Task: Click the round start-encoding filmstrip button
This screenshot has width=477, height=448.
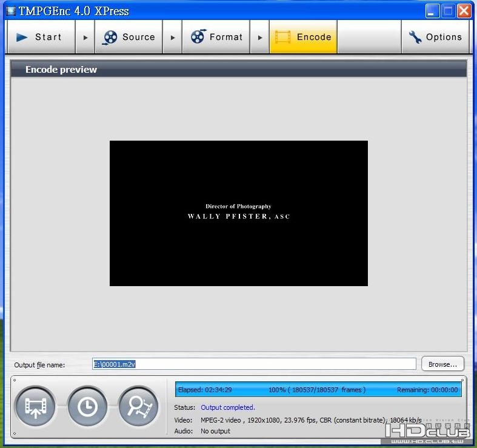Action: (36, 407)
